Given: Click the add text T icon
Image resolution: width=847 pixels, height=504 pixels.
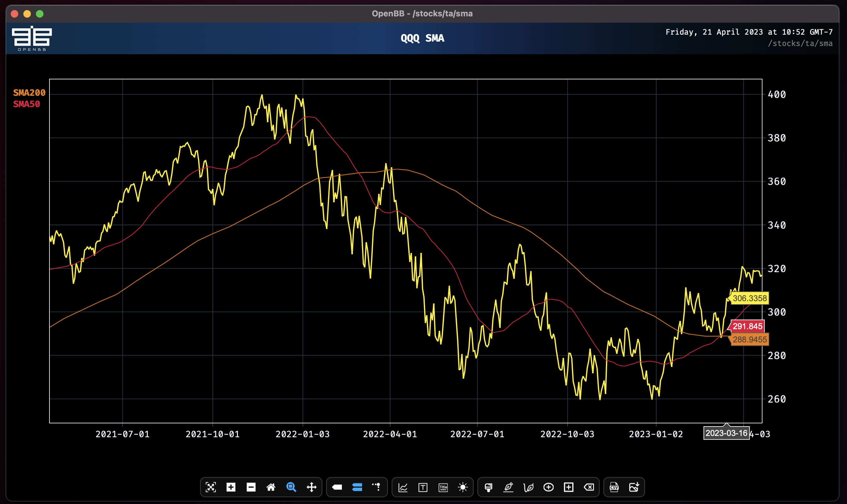Looking at the screenshot, I should click(423, 488).
